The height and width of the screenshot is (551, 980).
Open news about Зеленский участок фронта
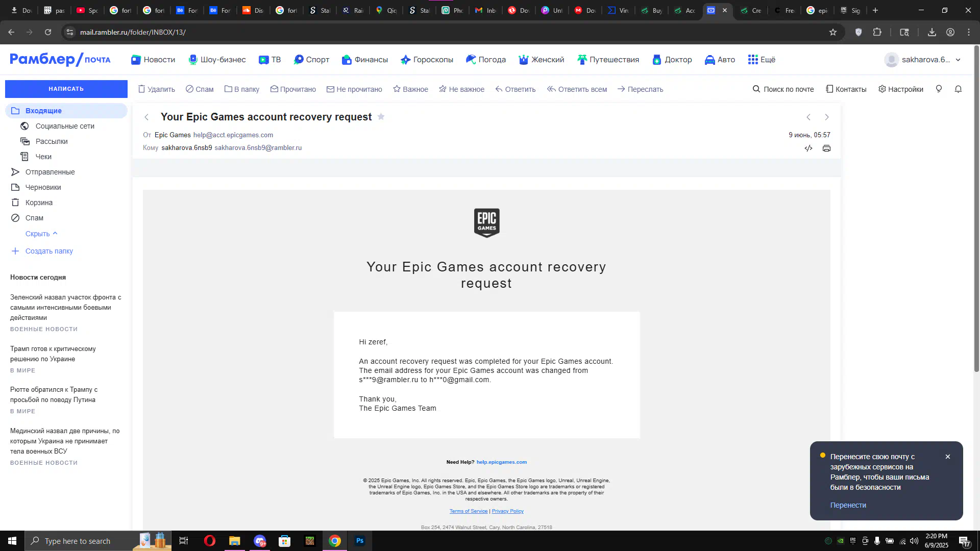point(66,307)
